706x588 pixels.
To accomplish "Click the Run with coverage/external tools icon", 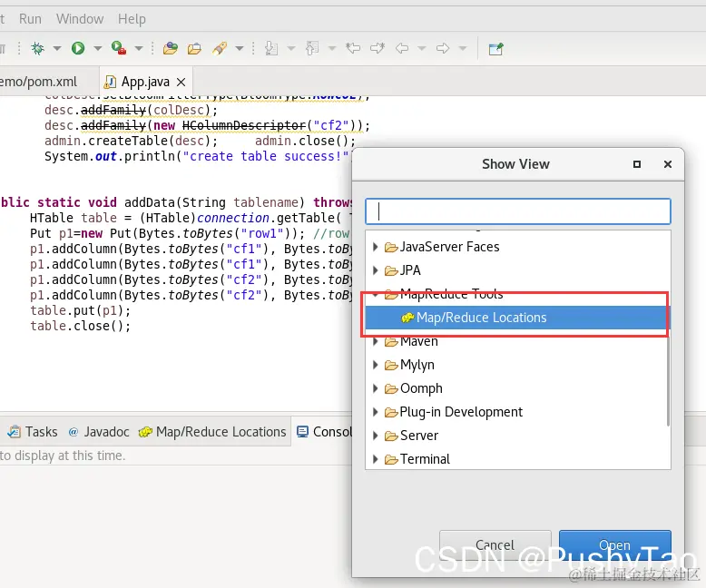I will [x=119, y=48].
